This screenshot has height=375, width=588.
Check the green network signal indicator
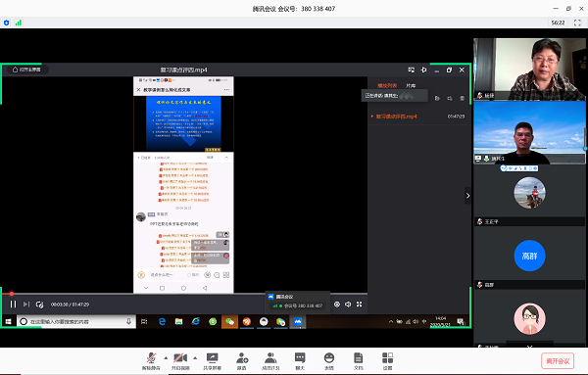[18, 23]
